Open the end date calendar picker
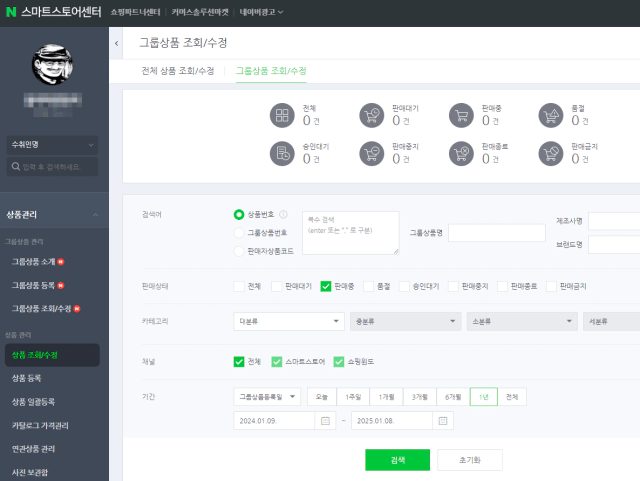This screenshot has width=640, height=481. [443, 421]
